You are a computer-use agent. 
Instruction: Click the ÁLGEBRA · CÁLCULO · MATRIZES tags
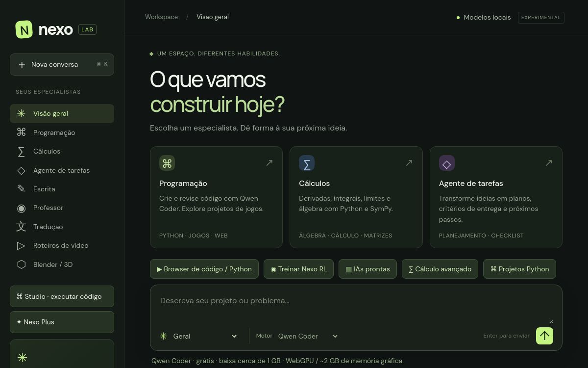345,236
